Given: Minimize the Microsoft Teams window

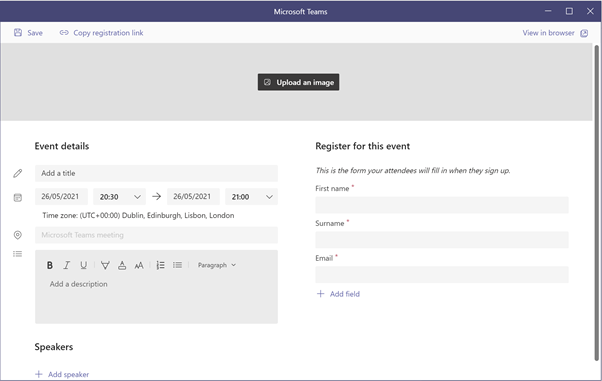Looking at the screenshot, I should pos(548,11).
